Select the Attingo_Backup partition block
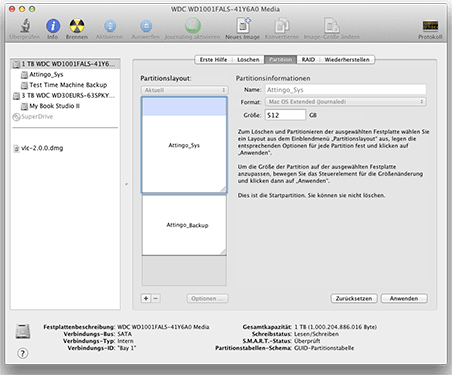452x375 pixels. pyautogui.click(x=184, y=225)
